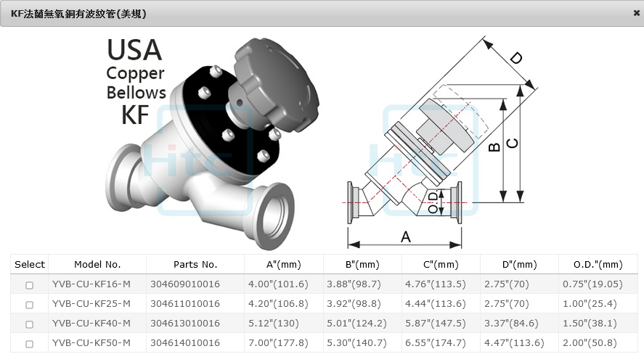Close the KF copper bellows dialog
Screen dimensions: 644x362
(636, 14)
